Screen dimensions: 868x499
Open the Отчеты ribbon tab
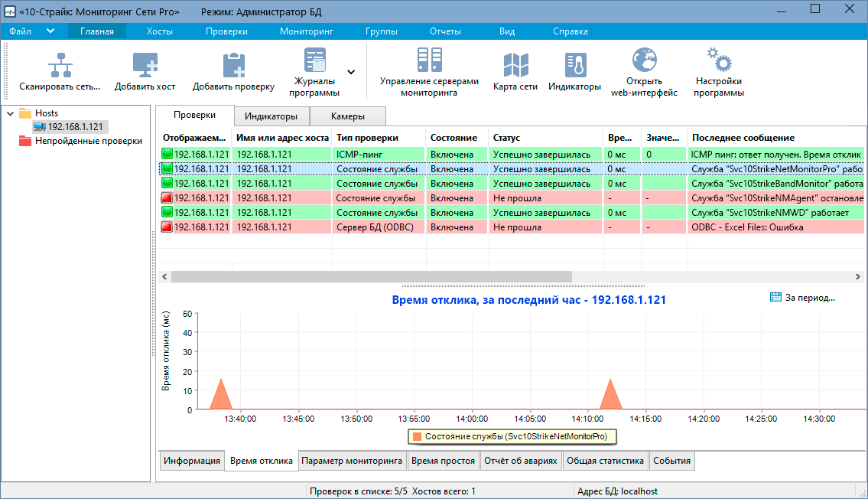click(x=445, y=31)
